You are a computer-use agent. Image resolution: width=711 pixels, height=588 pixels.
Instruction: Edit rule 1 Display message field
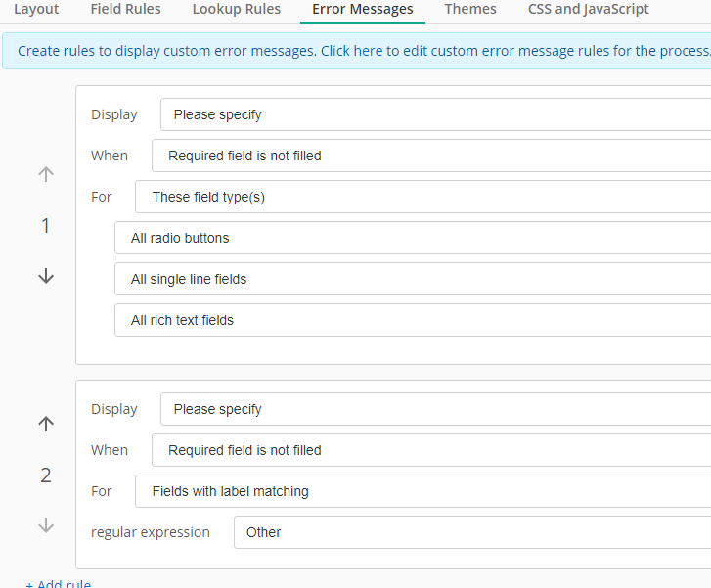pos(436,114)
